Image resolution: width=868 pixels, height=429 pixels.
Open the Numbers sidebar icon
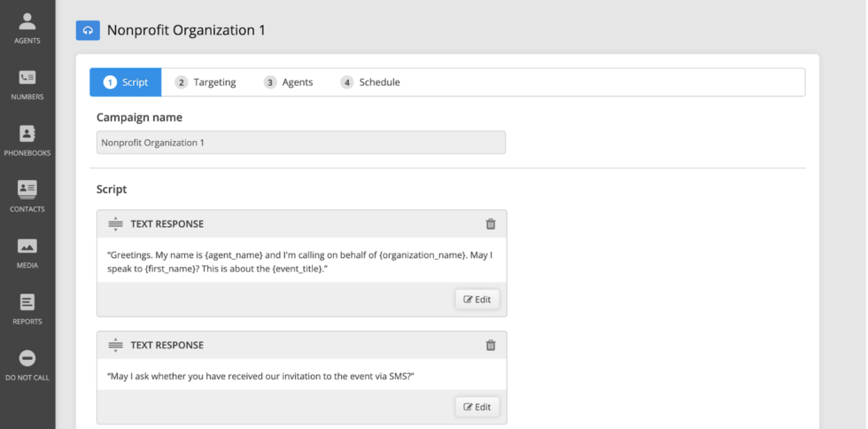(27, 83)
